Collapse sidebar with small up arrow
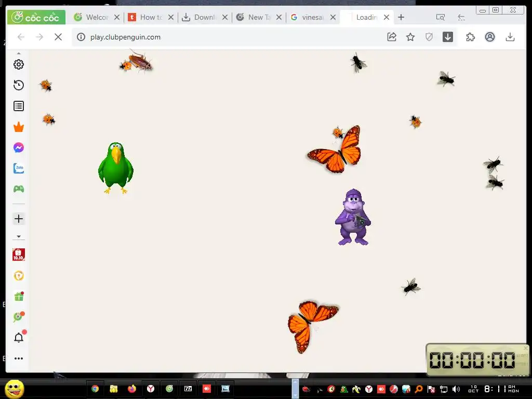Screen dimensions: 532x399 19,54
